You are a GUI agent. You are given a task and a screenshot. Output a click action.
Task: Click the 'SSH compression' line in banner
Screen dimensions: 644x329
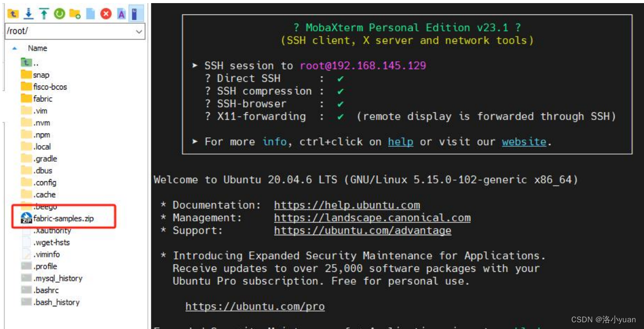[274, 91]
